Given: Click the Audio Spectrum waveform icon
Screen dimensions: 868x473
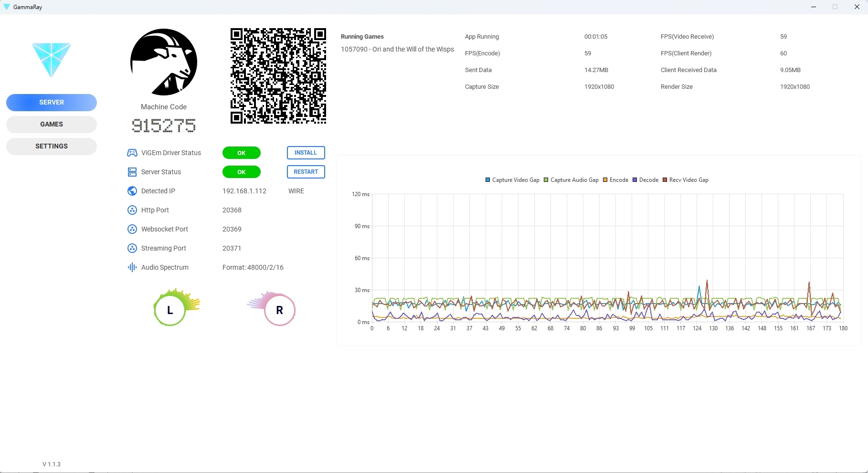Looking at the screenshot, I should 132,267.
